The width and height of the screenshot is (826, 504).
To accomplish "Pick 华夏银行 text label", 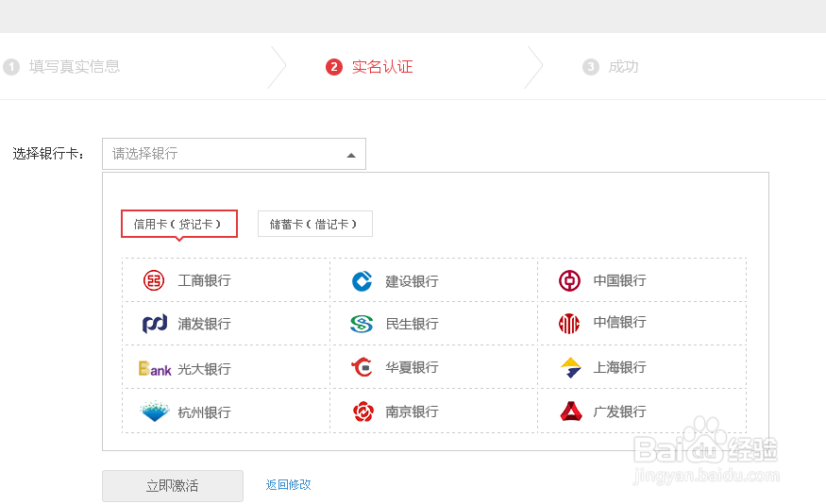I will (412, 367).
